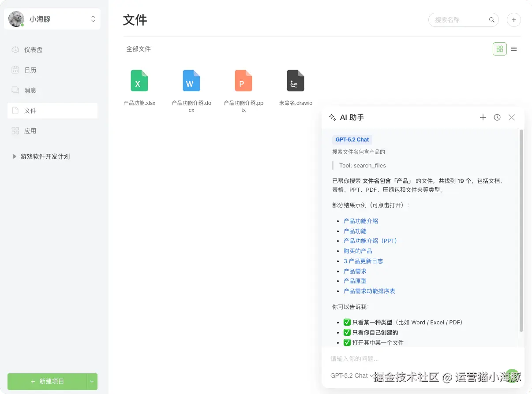Select the 产品功能.xlsx file name label
The image size is (532, 394).
(x=139, y=103)
